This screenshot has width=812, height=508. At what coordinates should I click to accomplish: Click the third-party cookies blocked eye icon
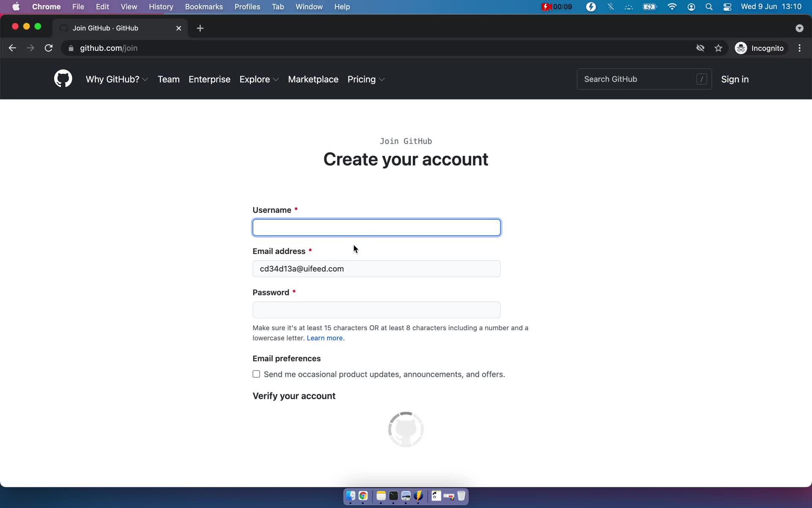700,48
